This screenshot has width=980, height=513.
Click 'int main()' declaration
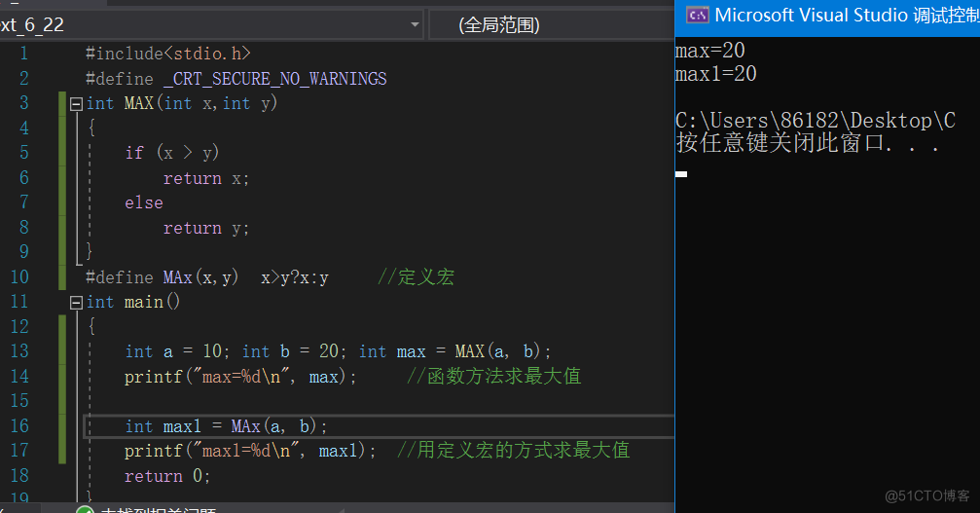pos(133,302)
